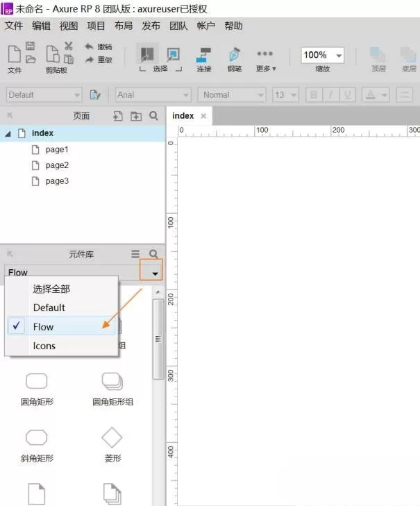Collapse the index page tree node
The height and width of the screenshot is (506, 420).
(x=8, y=133)
